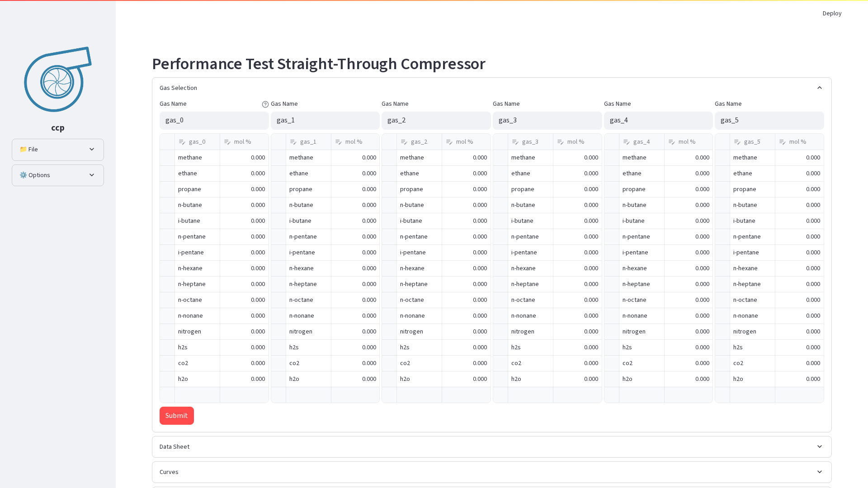Click the red Submit button

(x=177, y=416)
